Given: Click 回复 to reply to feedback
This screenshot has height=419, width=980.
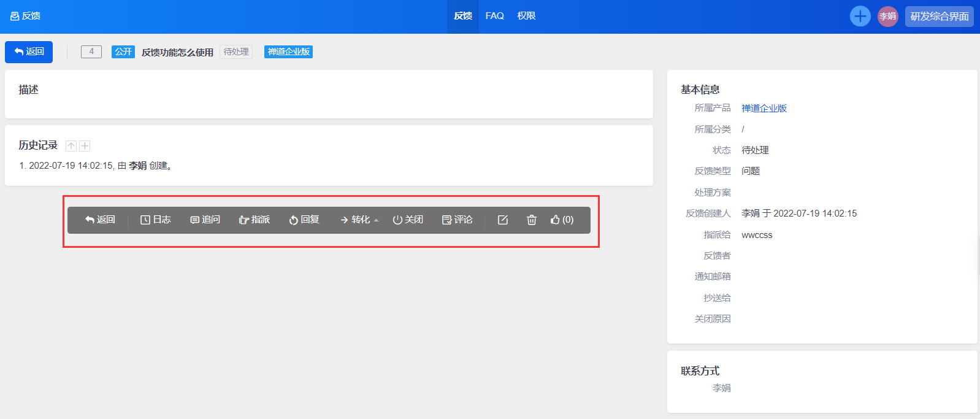Looking at the screenshot, I should click(304, 220).
